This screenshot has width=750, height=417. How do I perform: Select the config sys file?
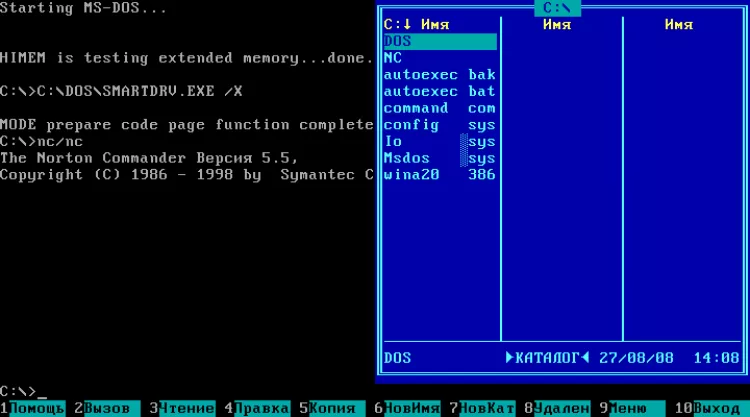[439, 125]
